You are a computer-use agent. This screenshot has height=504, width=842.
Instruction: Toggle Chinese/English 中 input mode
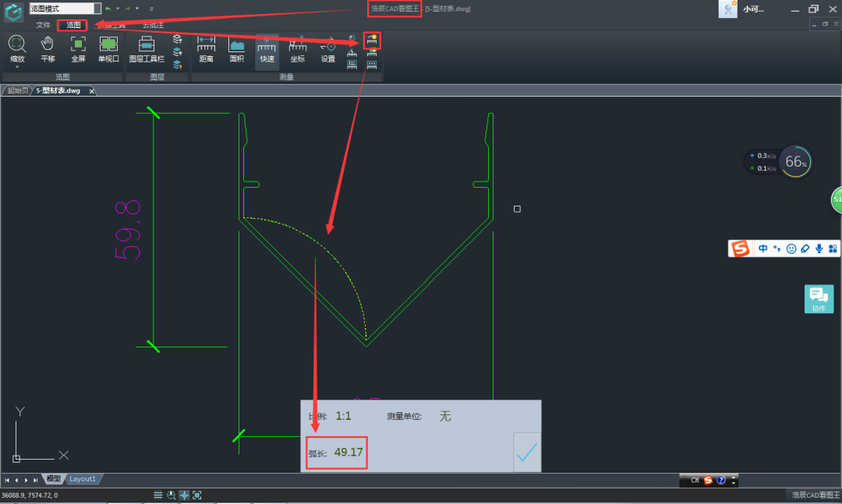pyautogui.click(x=763, y=248)
